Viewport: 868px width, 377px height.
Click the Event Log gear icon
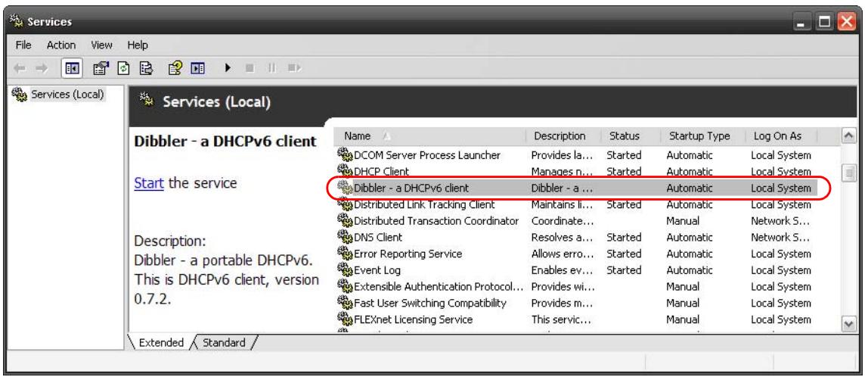pyautogui.click(x=346, y=270)
